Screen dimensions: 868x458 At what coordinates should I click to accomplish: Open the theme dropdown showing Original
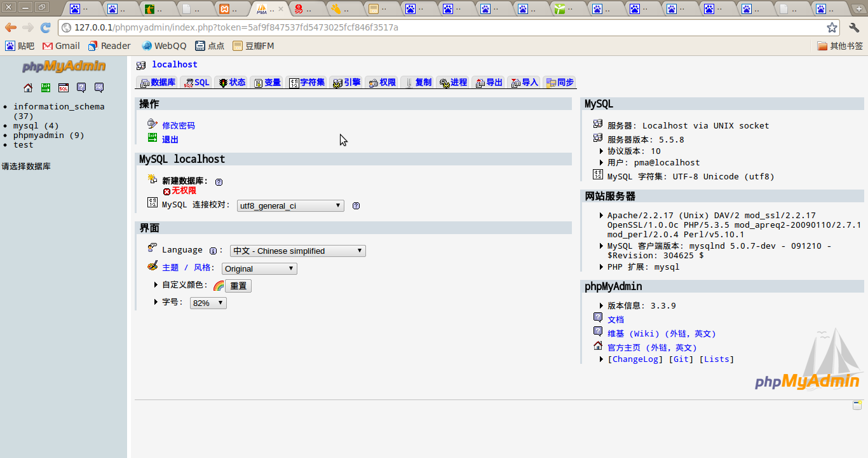(x=259, y=268)
